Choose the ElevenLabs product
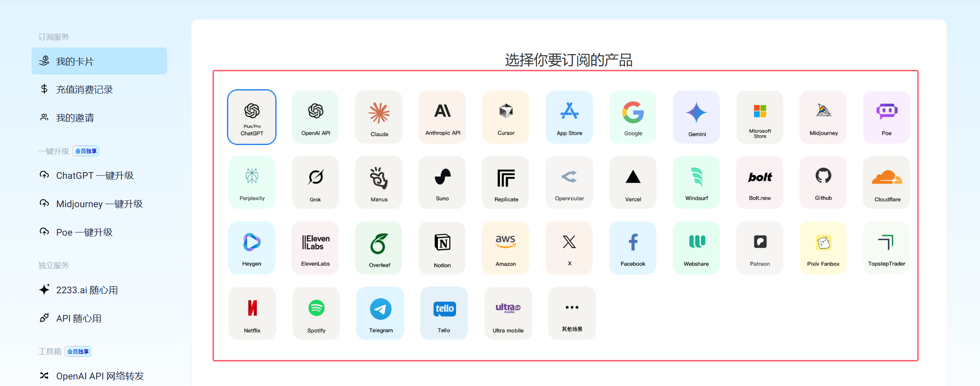980x386 pixels. coord(316,248)
